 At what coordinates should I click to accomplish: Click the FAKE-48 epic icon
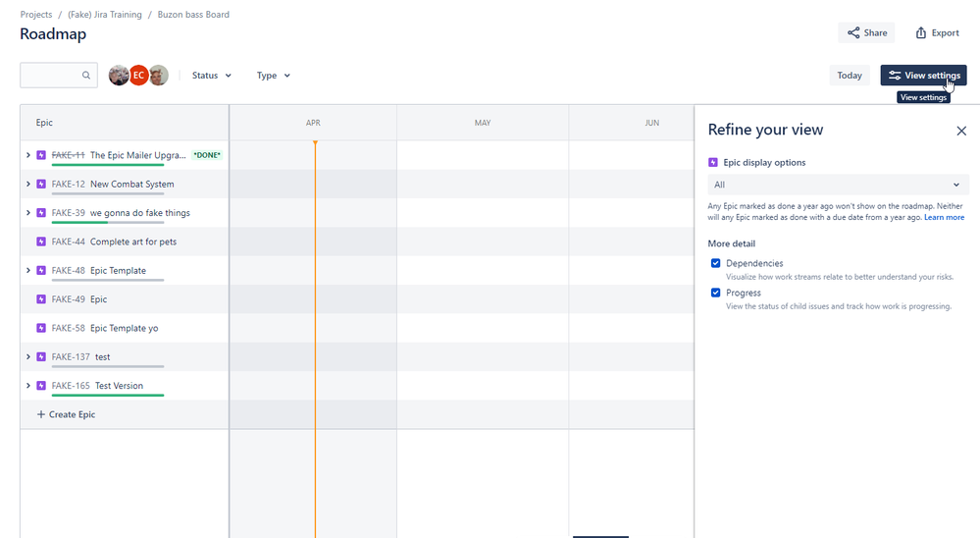[41, 270]
